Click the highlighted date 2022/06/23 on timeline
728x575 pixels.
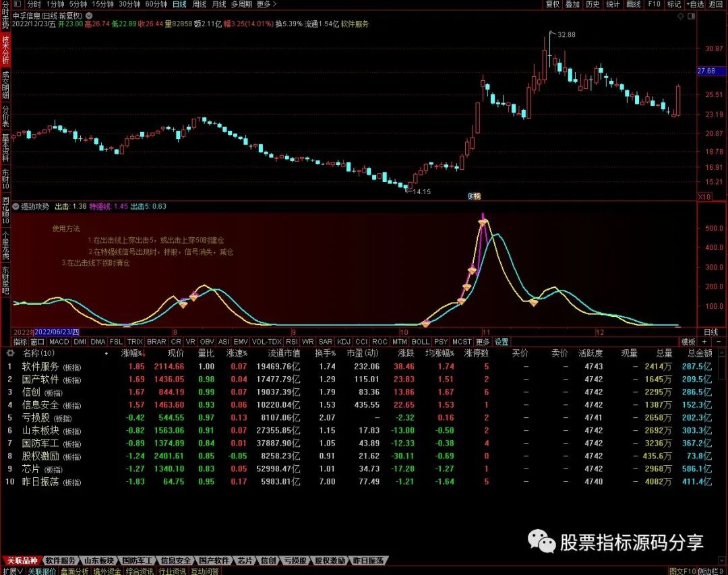[57, 332]
